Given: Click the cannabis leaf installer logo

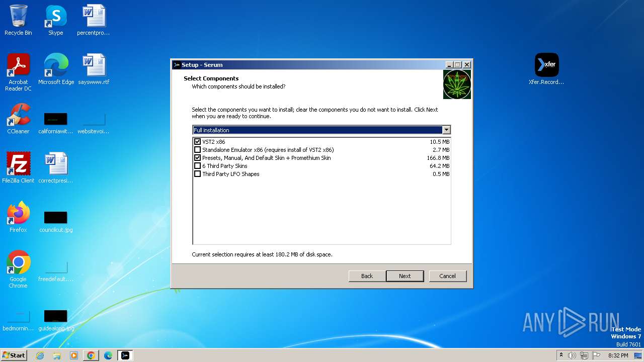Looking at the screenshot, I should tap(457, 84).
